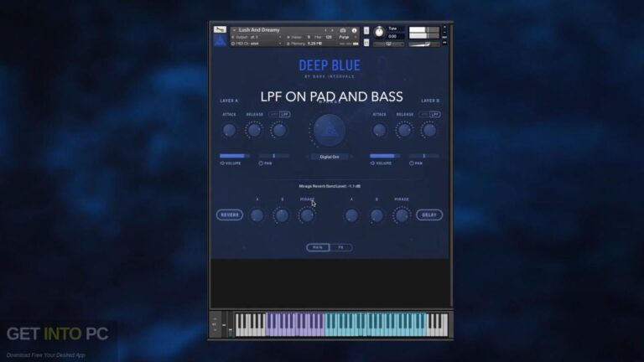Switch to the FX tab
Viewport: 644px width, 362px height.
(340, 247)
